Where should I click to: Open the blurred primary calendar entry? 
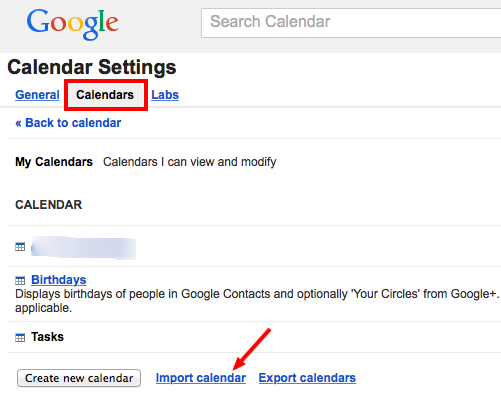click(x=83, y=248)
